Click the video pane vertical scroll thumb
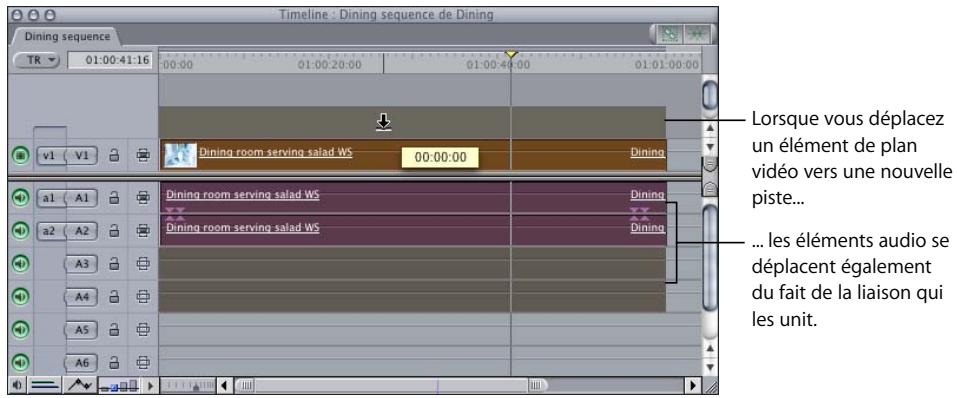This screenshot has width=957, height=398. tap(710, 96)
